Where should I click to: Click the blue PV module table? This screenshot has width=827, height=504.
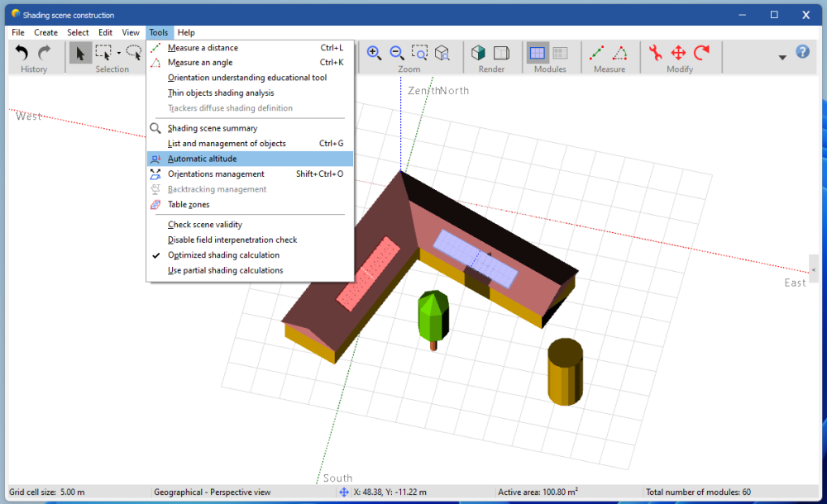(476, 258)
